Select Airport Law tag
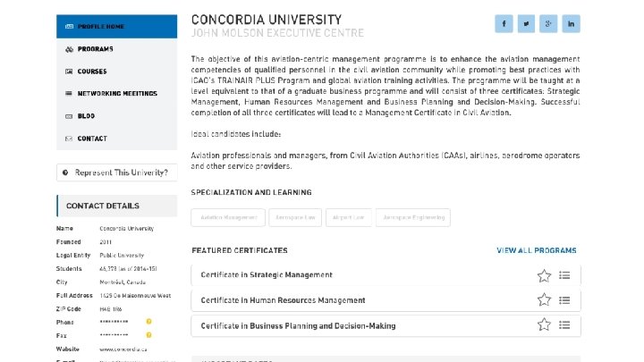The width and height of the screenshot is (644, 362). click(348, 217)
